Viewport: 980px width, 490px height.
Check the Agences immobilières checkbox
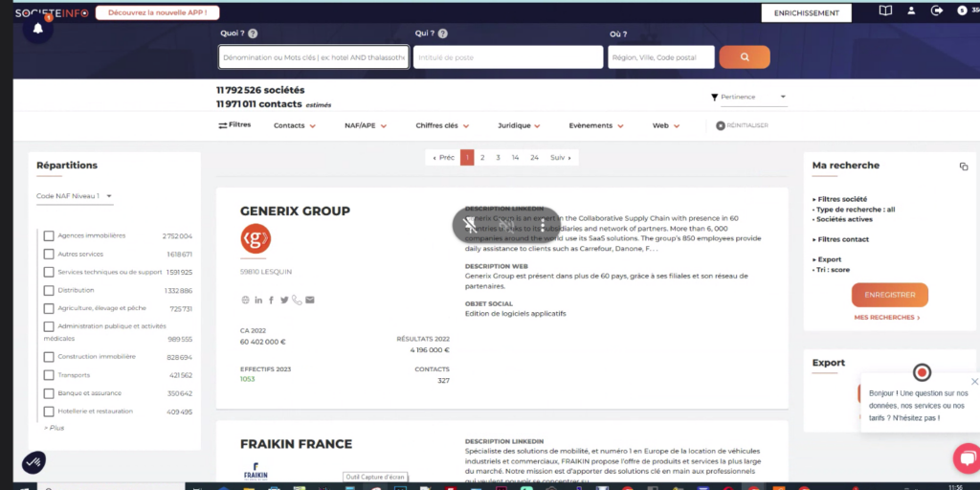point(49,236)
